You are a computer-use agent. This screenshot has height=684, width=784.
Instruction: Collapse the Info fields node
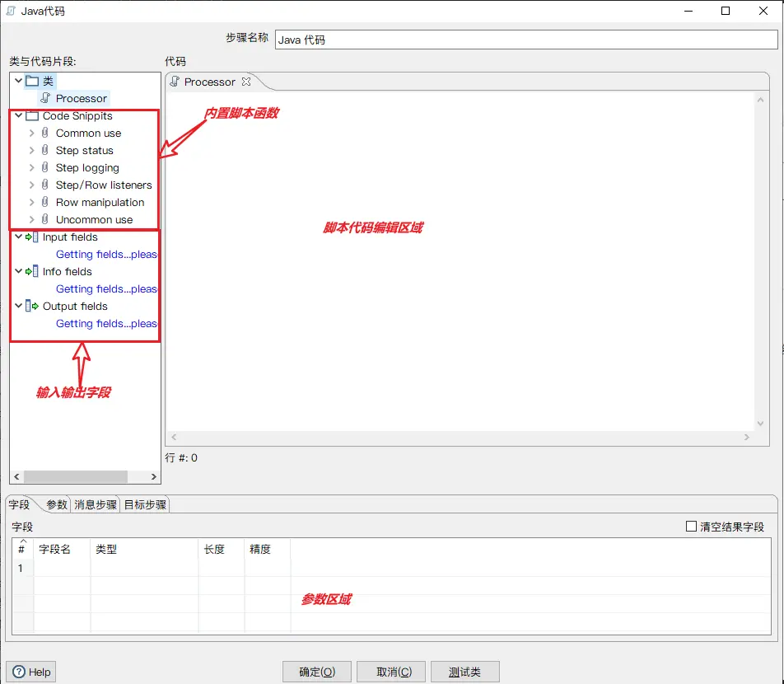[18, 271]
